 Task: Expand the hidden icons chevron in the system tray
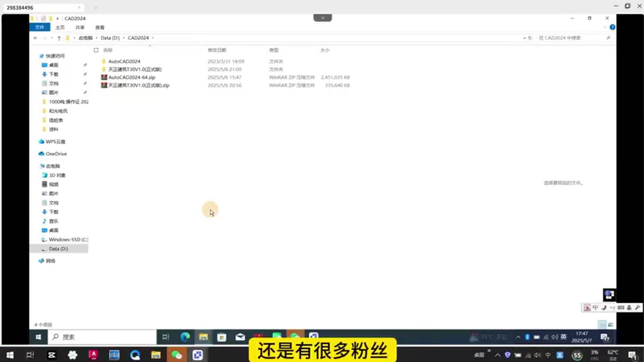pyautogui.click(x=518, y=337)
